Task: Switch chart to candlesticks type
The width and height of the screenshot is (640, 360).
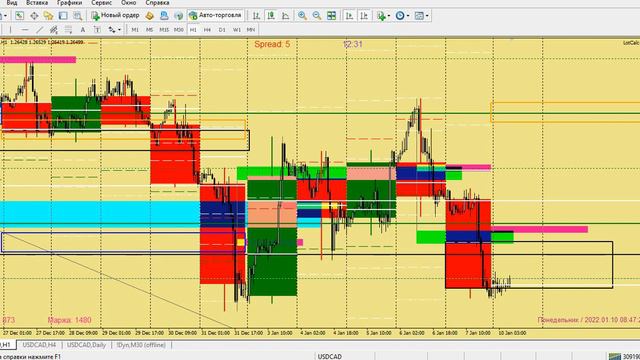Action: [271, 16]
